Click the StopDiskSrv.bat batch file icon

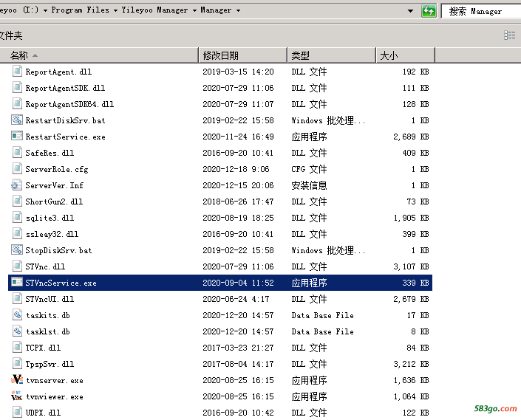[x=17, y=249]
